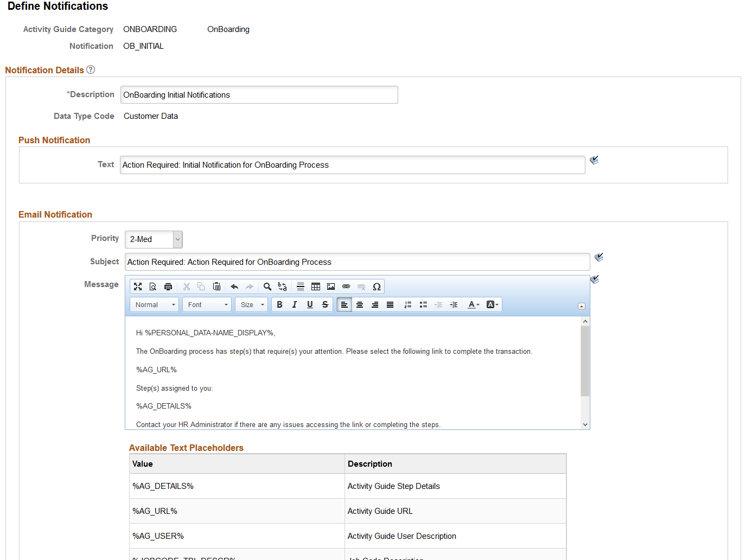Toggle Underline formatting
Image resolution: width=746 pixels, height=560 pixels.
(310, 304)
